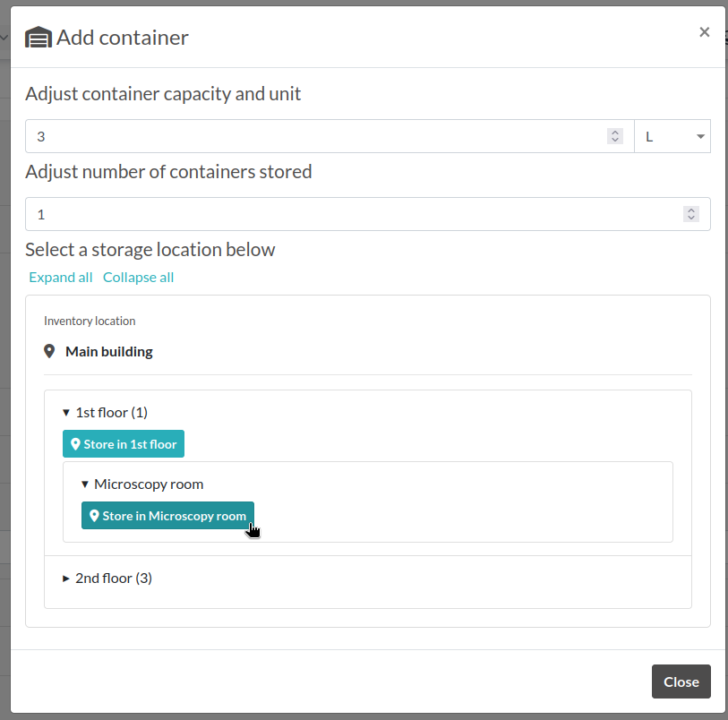This screenshot has height=720, width=728.
Task: Click the container storage icon in title
Action: coord(39,37)
